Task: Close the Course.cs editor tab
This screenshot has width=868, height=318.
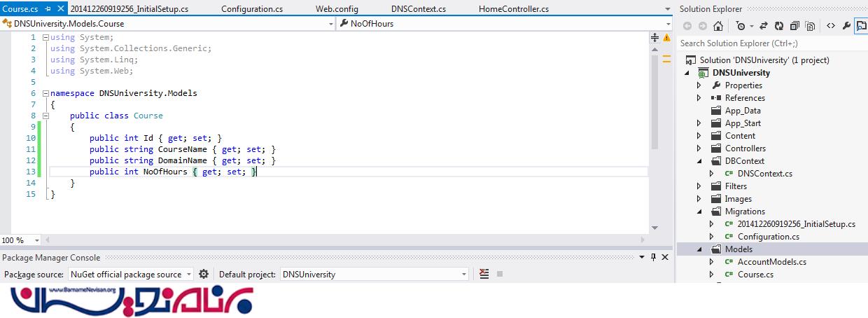Action: coord(60,9)
